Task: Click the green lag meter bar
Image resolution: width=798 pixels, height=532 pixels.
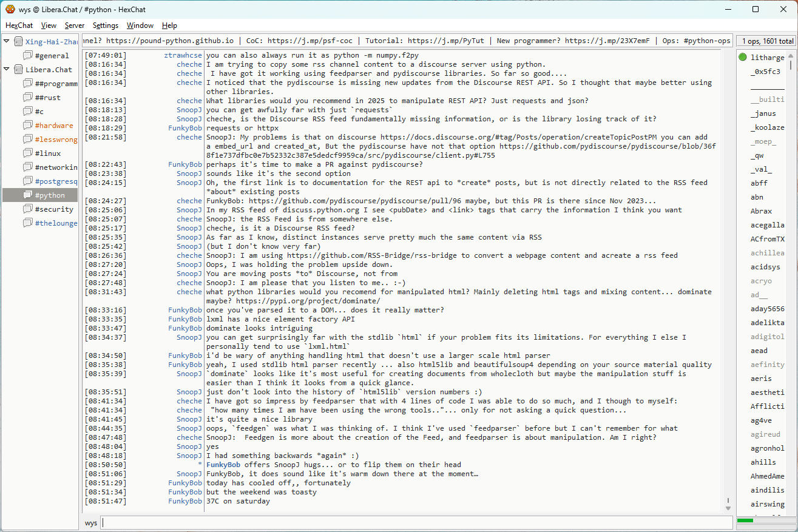Action: (745, 520)
